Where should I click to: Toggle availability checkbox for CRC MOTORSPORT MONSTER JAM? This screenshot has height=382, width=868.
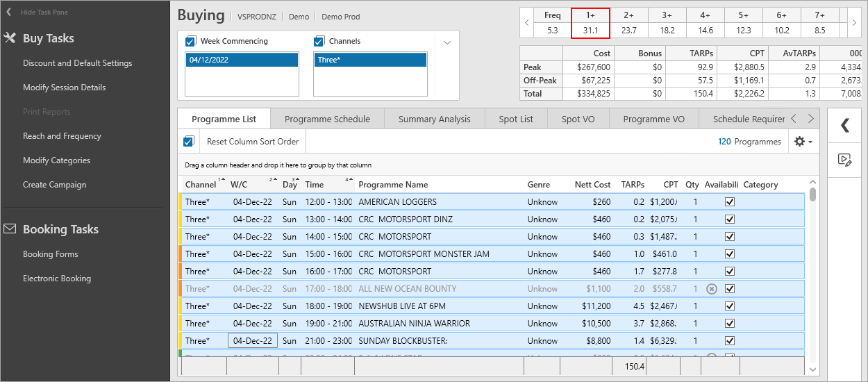tap(729, 254)
